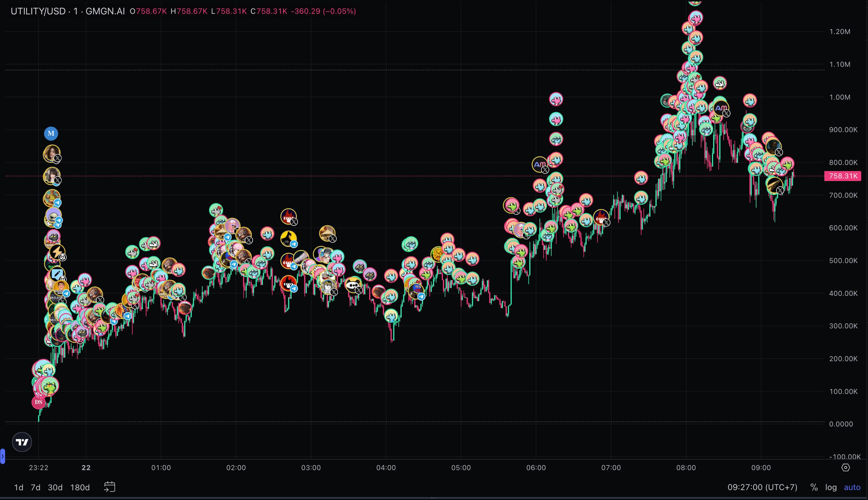This screenshot has height=500, width=868.
Task: Open chart settings gear icon
Action: (846, 468)
